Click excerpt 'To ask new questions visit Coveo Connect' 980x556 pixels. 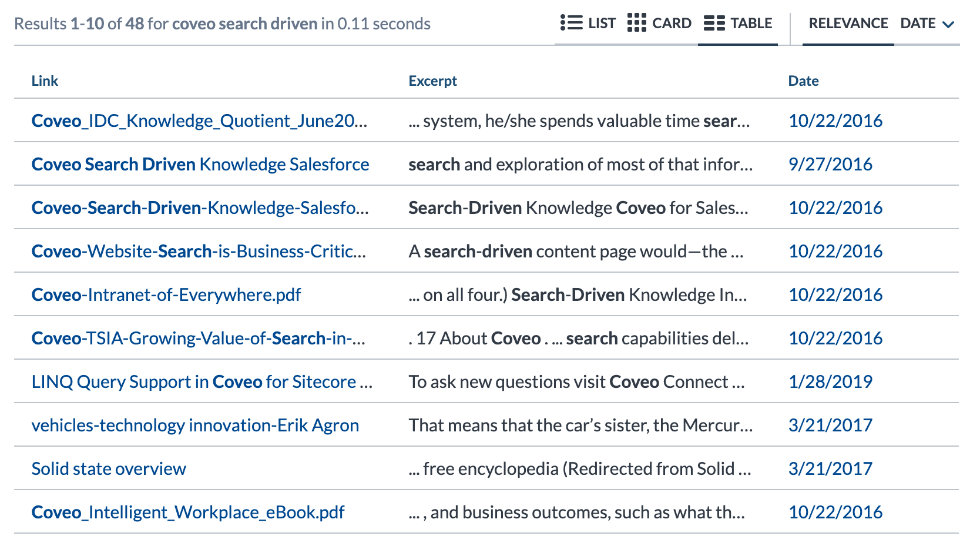pyautogui.click(x=577, y=381)
